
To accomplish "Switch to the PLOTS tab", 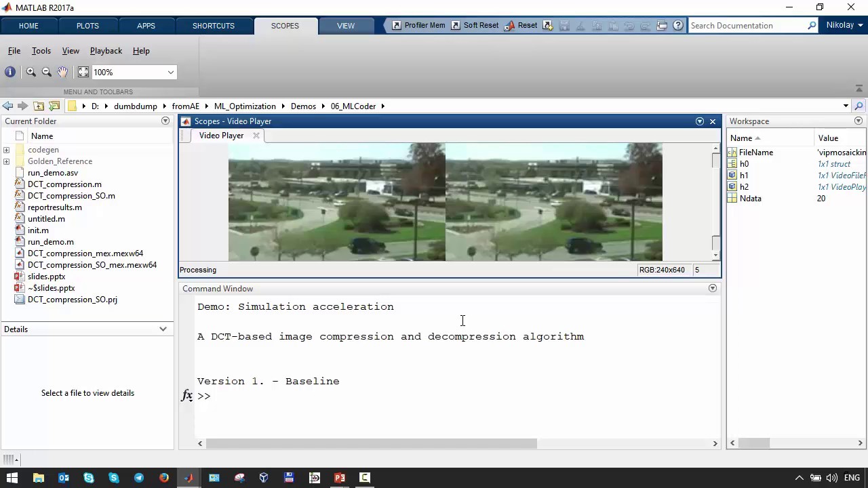I will [87, 26].
